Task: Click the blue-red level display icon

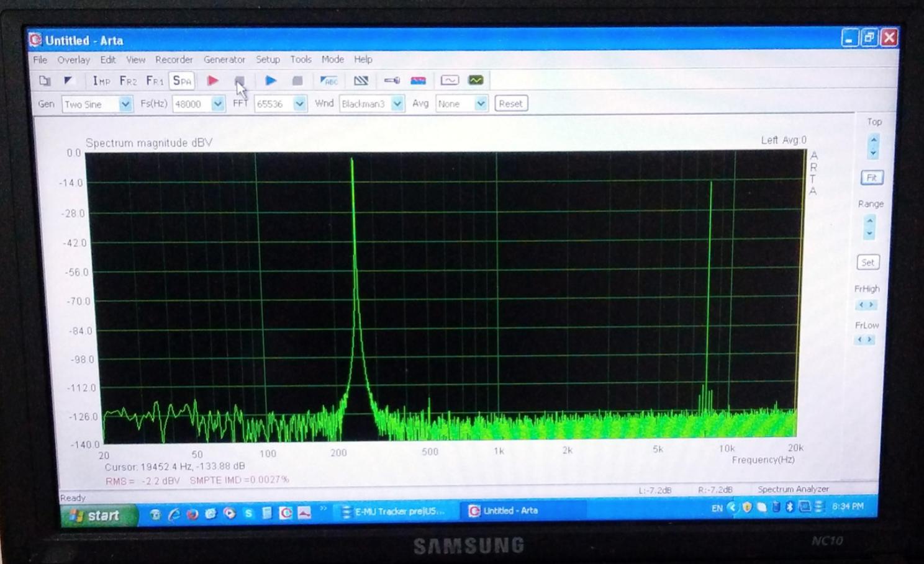Action: 419,81
